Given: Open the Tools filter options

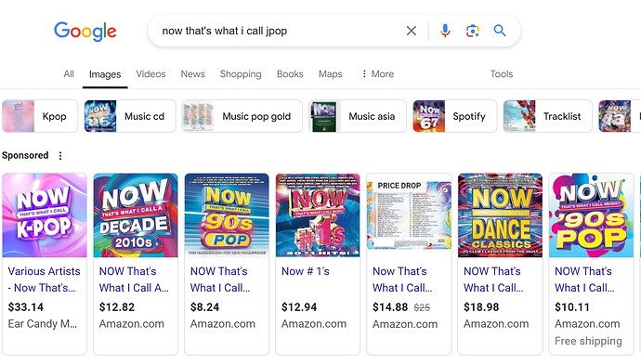Looking at the screenshot, I should click(502, 74).
